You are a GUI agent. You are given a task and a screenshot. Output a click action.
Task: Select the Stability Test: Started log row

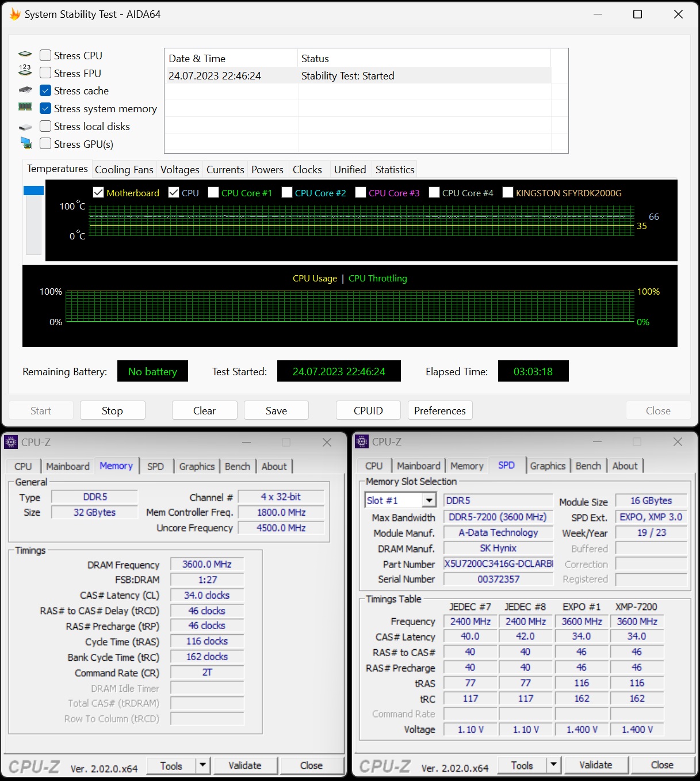pyautogui.click(x=358, y=76)
